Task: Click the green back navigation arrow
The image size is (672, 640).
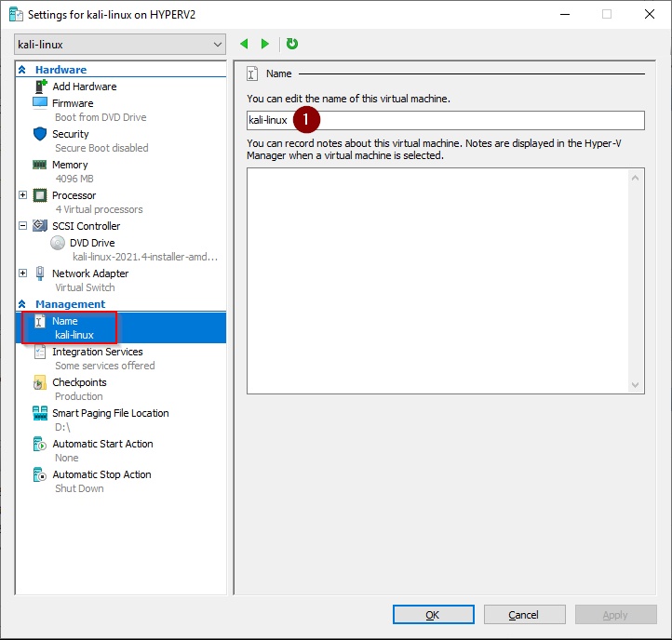Action: click(x=245, y=44)
